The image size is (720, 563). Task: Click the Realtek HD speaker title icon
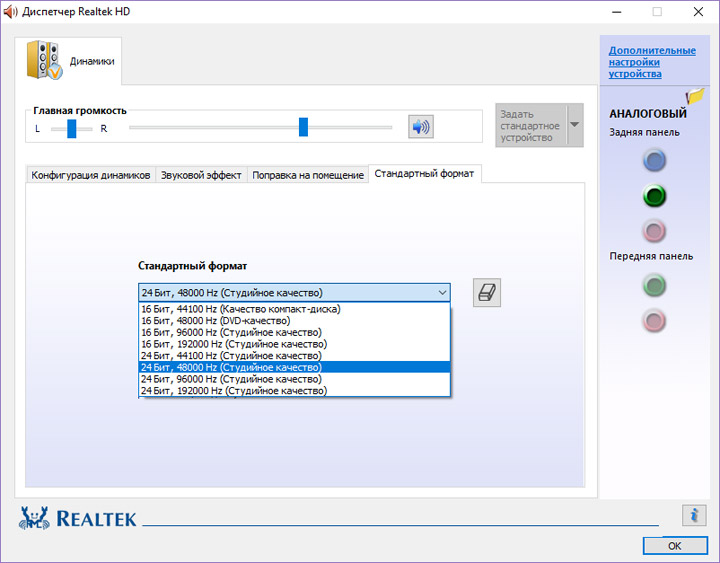10,11
